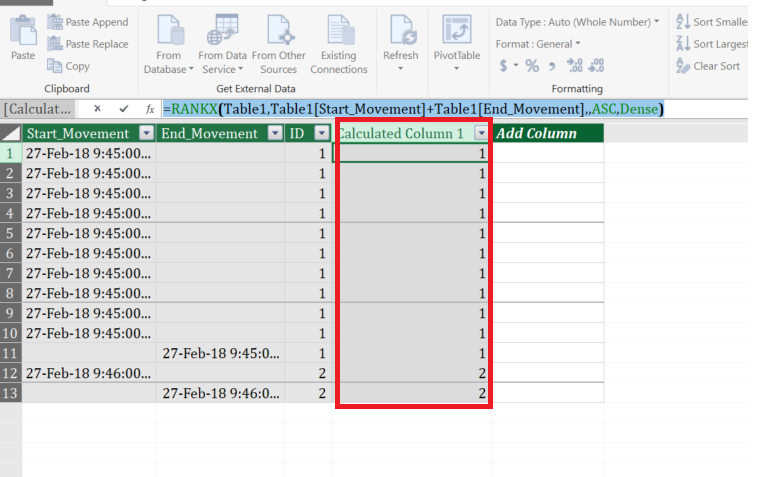Click End_Movement cell in row 11
Image resolution: width=757 pixels, height=477 pixels.
(x=220, y=353)
